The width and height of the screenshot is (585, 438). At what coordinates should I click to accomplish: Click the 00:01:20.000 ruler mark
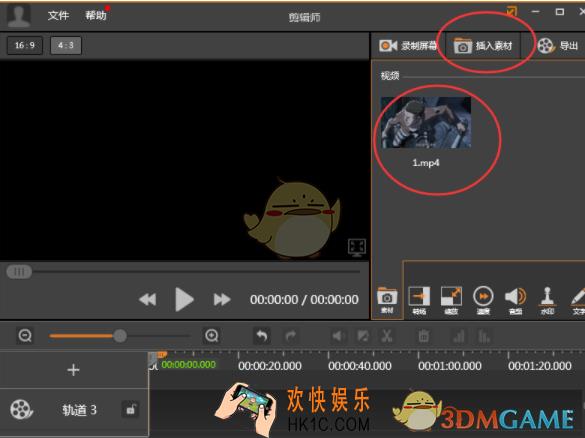[x=539, y=366]
